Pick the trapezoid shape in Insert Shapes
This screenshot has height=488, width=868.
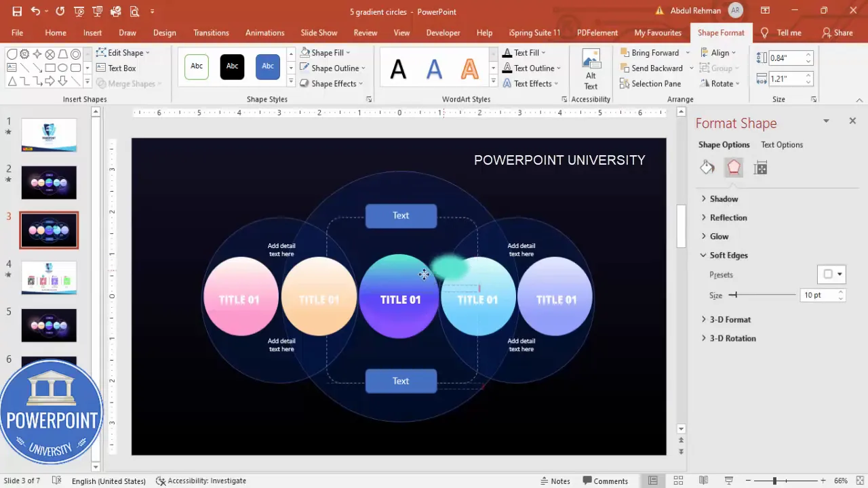pyautogui.click(x=62, y=54)
